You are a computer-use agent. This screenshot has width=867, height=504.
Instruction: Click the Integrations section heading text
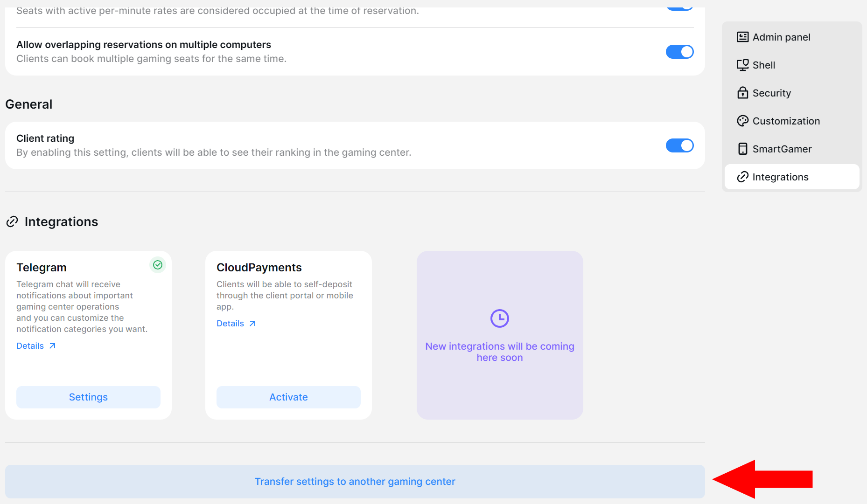61,222
